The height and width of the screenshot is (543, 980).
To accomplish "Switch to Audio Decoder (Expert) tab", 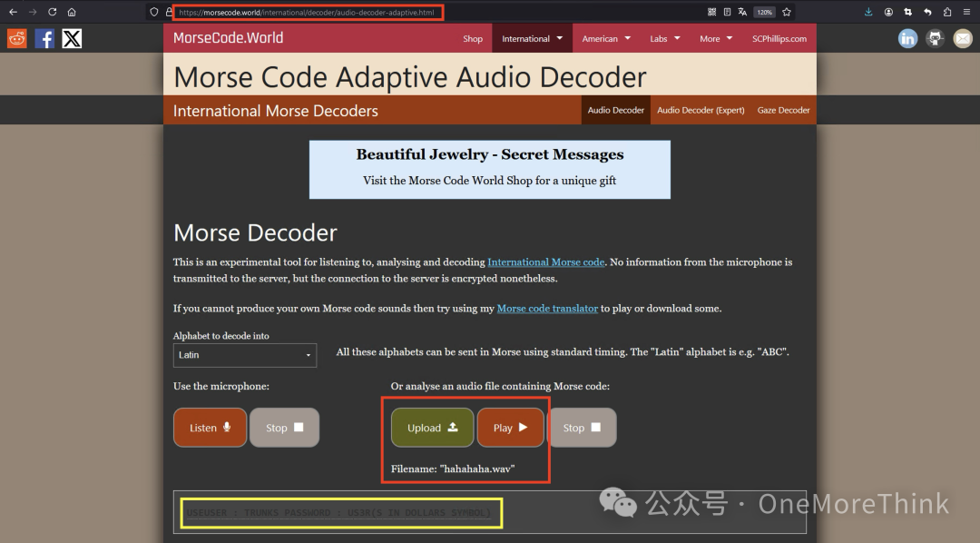I will click(x=701, y=110).
